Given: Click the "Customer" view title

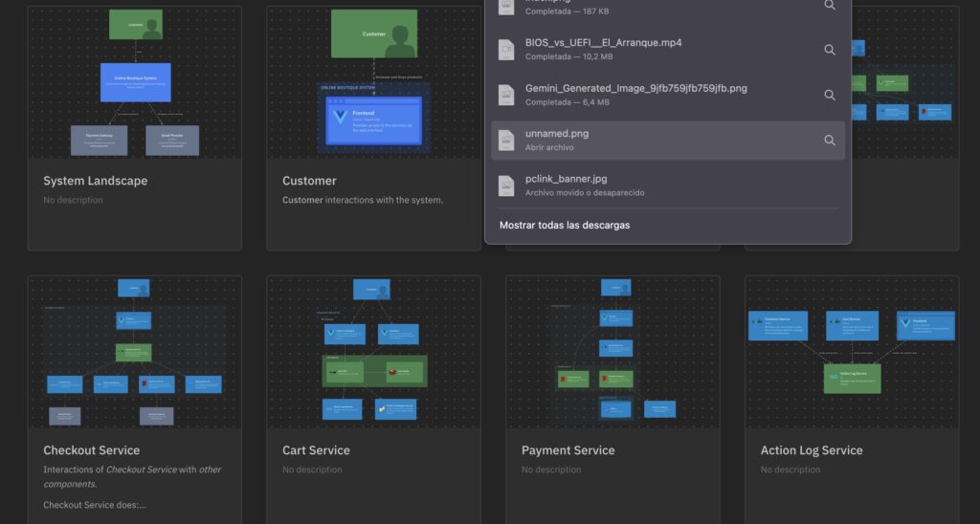Looking at the screenshot, I should (x=309, y=181).
